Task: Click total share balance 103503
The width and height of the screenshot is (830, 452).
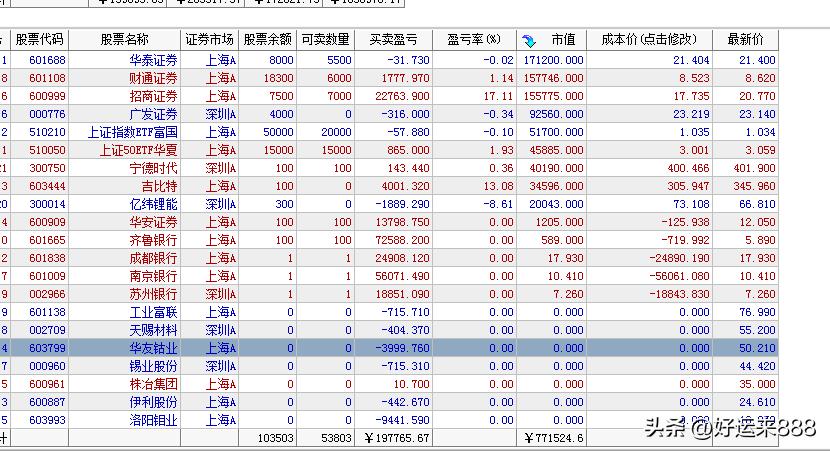Action: [275, 438]
